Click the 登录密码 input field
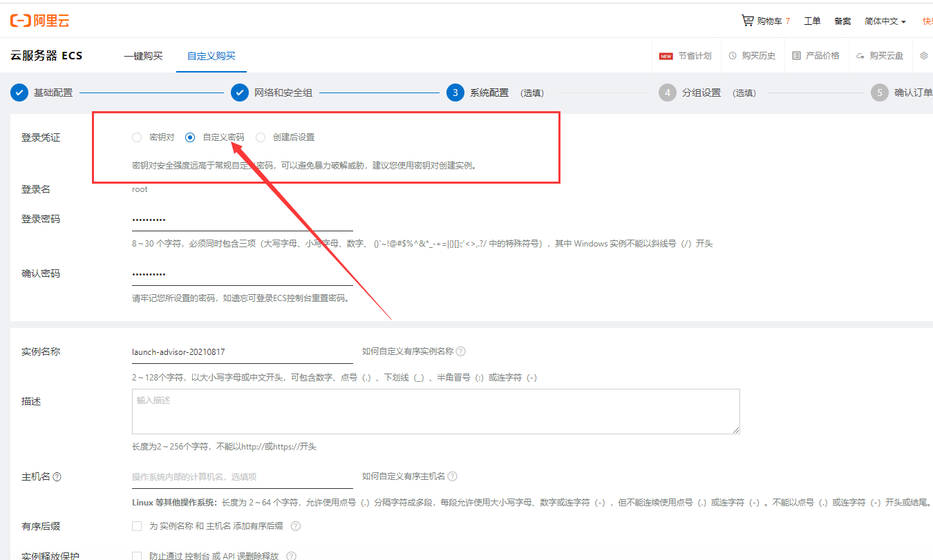The height and width of the screenshot is (560, 933). click(243, 220)
